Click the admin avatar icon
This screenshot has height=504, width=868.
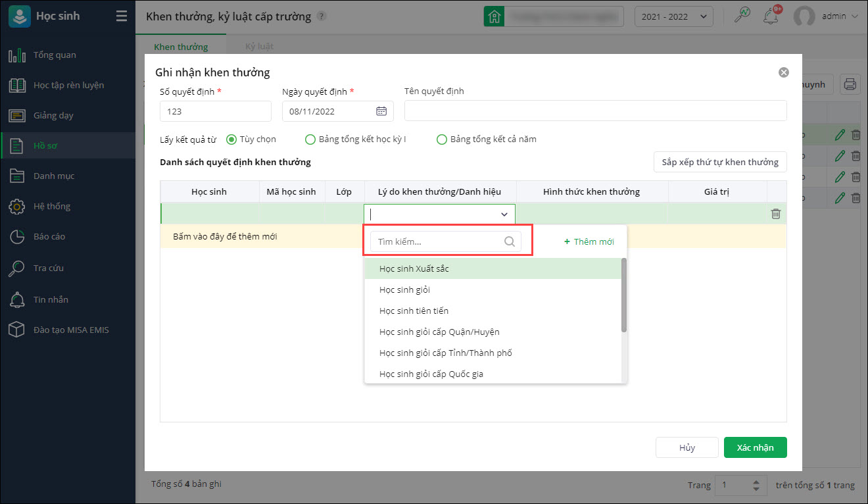pyautogui.click(x=804, y=16)
